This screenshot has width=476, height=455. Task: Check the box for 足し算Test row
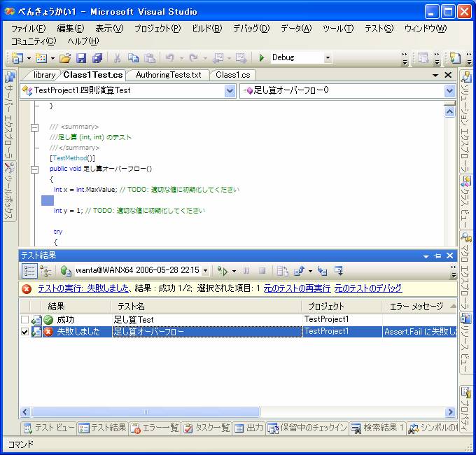tap(25, 320)
